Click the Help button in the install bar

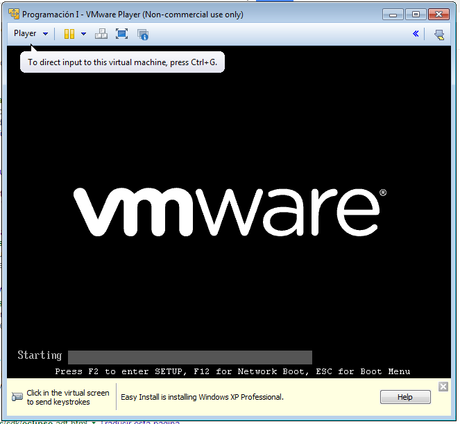(x=405, y=397)
